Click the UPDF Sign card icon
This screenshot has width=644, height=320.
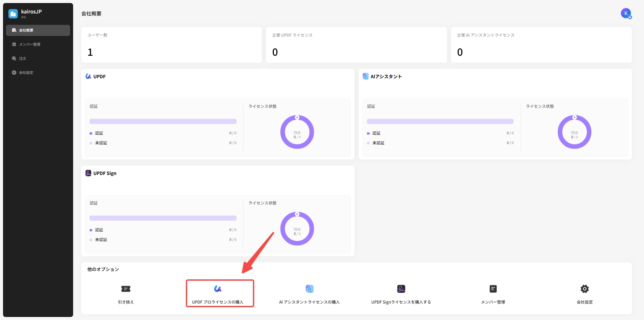(x=88, y=173)
